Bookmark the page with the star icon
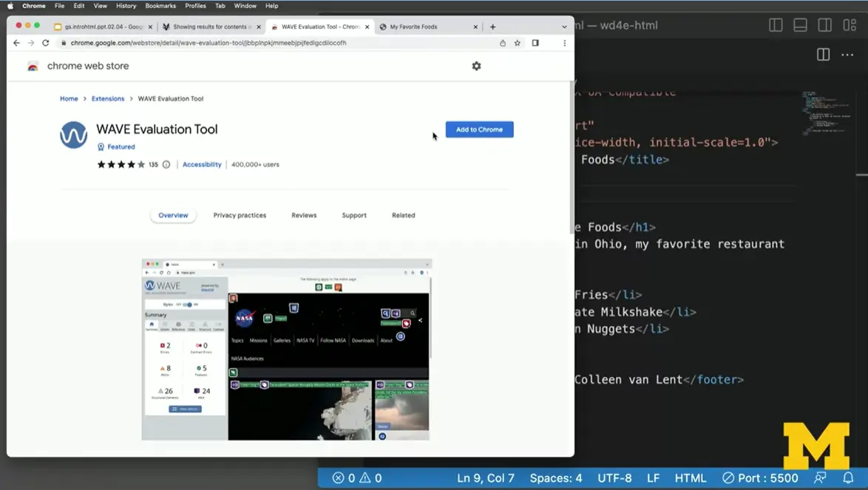Image resolution: width=868 pixels, height=490 pixels. [x=517, y=43]
